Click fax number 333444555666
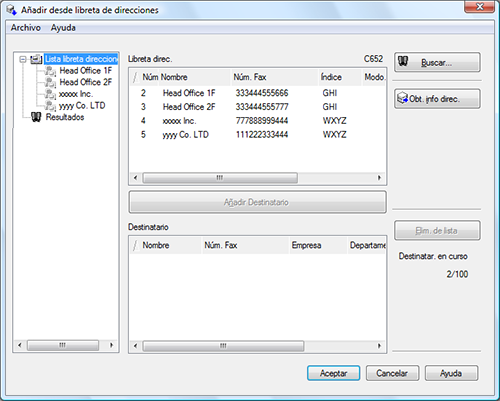The image size is (500, 401). [x=262, y=93]
